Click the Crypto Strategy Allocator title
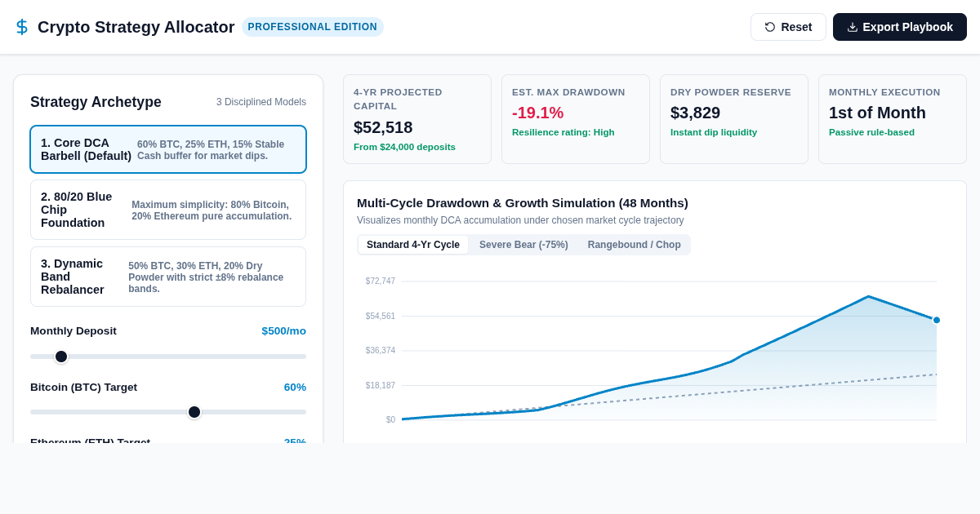The height and width of the screenshot is (514, 980). (x=136, y=27)
